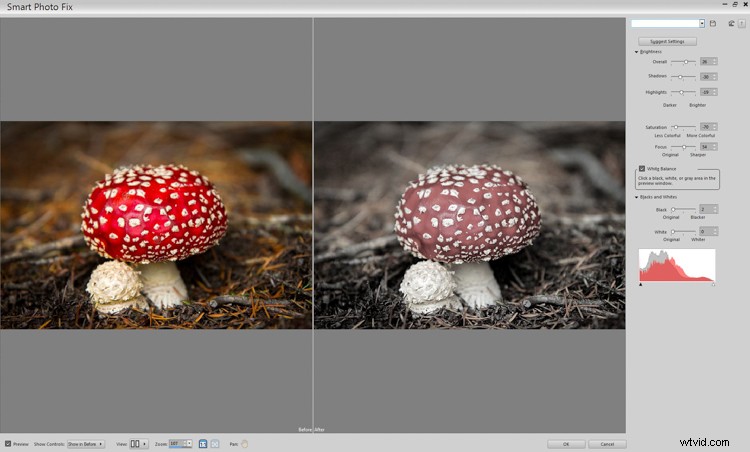This screenshot has height=452, width=750.
Task: Click the side-by-side View layout icon
Action: click(x=135, y=443)
